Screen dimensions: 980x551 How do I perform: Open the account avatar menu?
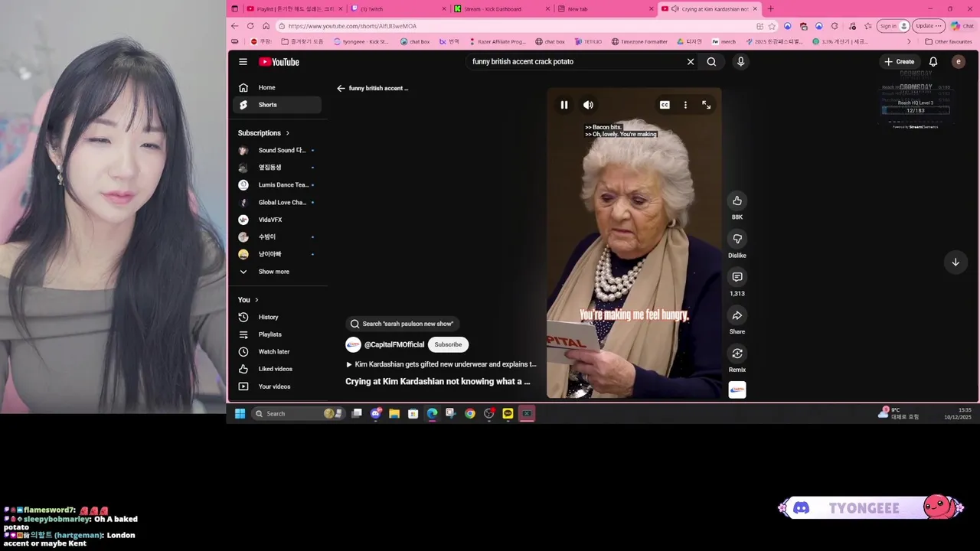pos(959,62)
